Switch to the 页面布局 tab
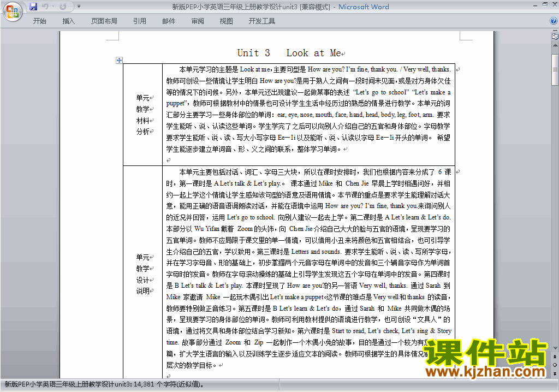The width and height of the screenshot is (559, 392). coord(104,21)
